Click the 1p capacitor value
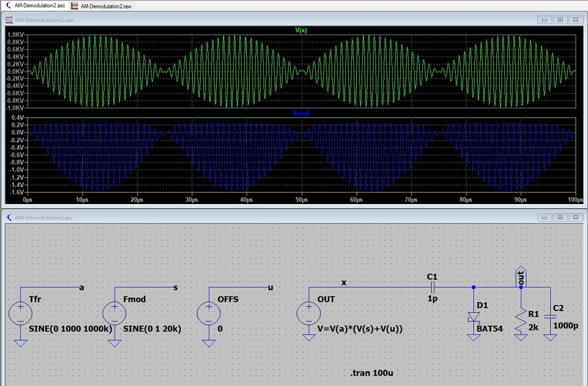This screenshot has height=386, width=588. tap(432, 299)
